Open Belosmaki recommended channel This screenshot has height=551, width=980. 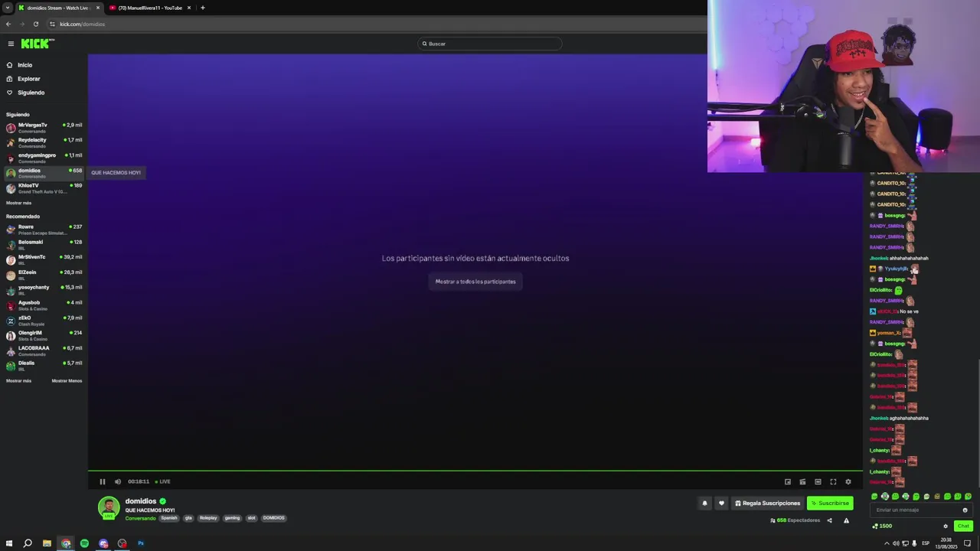[44, 245]
